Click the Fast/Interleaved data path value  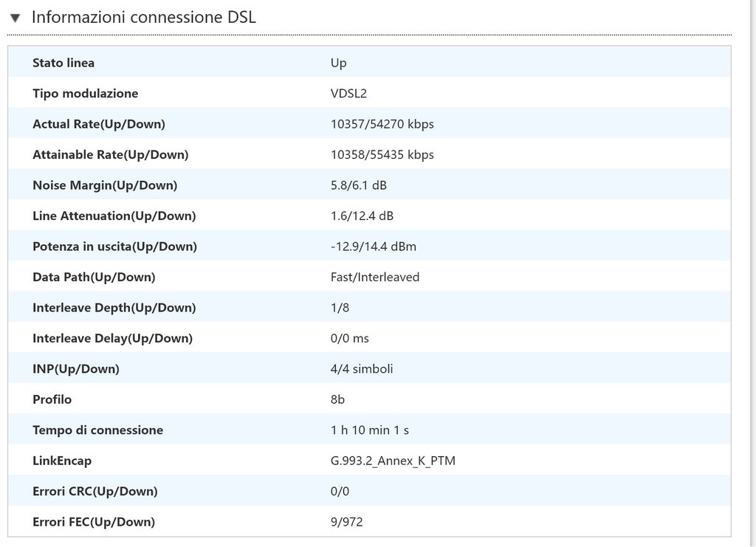pos(374,277)
